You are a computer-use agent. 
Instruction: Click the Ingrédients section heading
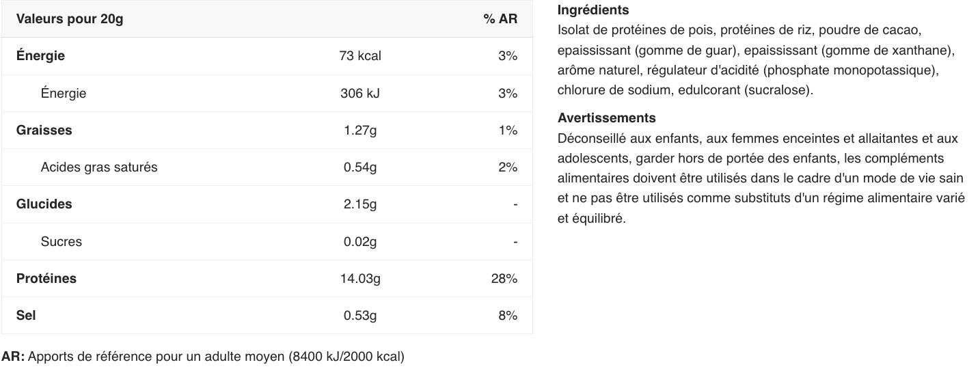(593, 10)
